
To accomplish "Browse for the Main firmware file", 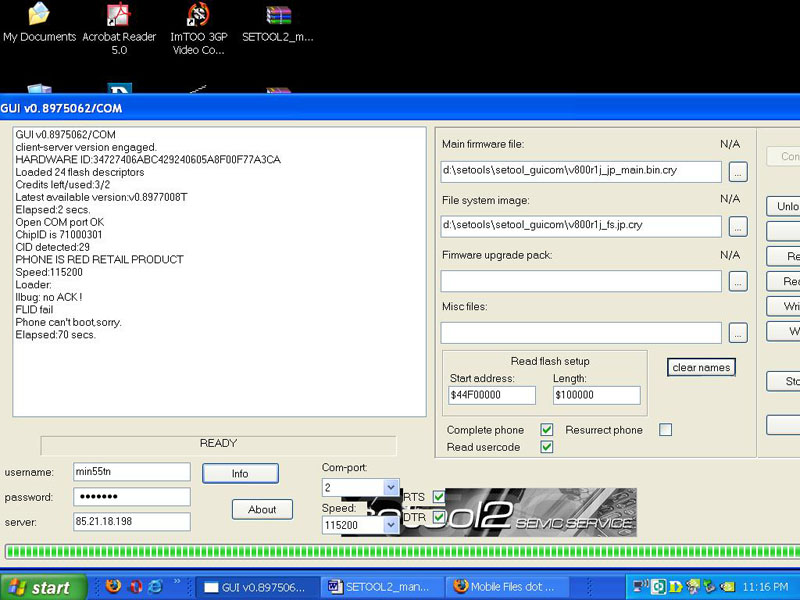I will coord(738,172).
